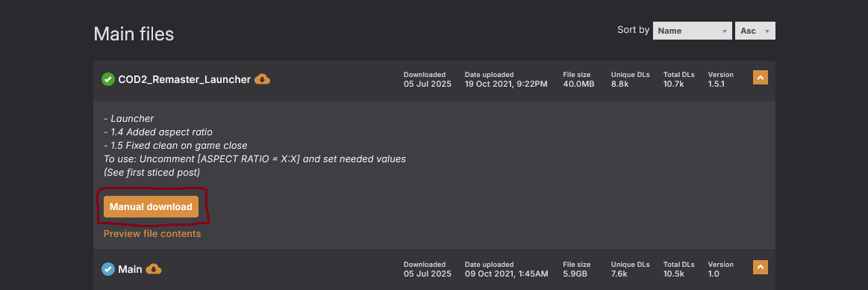Image resolution: width=868 pixels, height=290 pixels.
Task: Select the COD2_Remaster_Launcher file title
Action: point(184,79)
